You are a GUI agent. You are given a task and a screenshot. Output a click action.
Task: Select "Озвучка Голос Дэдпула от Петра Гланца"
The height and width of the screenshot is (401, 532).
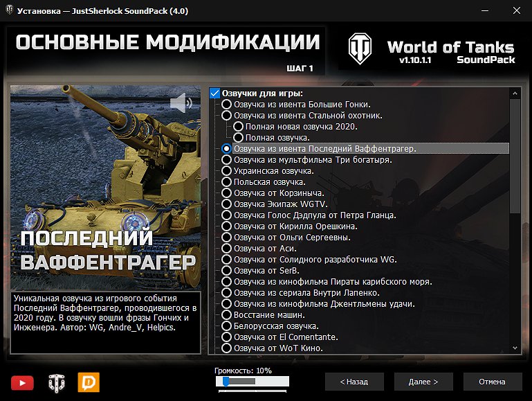point(227,215)
